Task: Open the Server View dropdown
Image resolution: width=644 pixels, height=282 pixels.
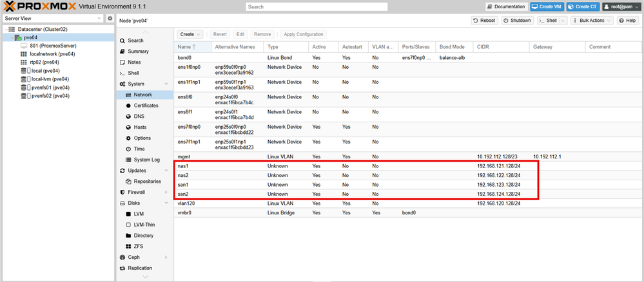Action: (x=53, y=19)
